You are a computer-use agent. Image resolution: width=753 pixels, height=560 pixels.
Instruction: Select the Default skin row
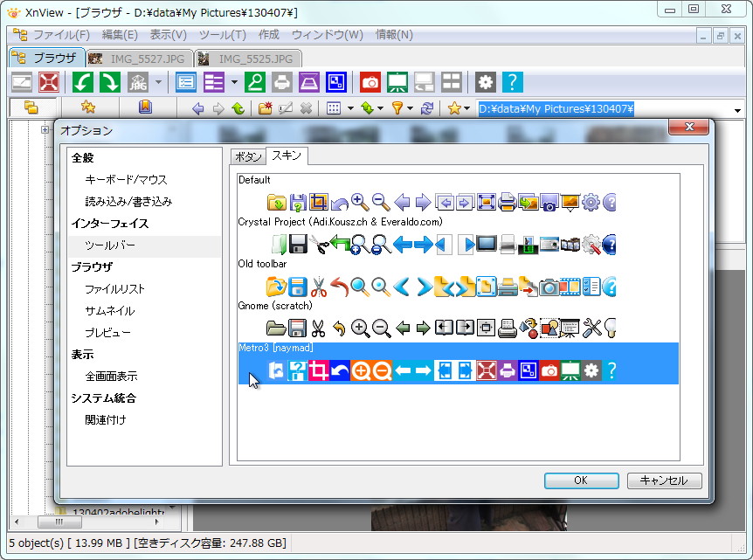458,195
